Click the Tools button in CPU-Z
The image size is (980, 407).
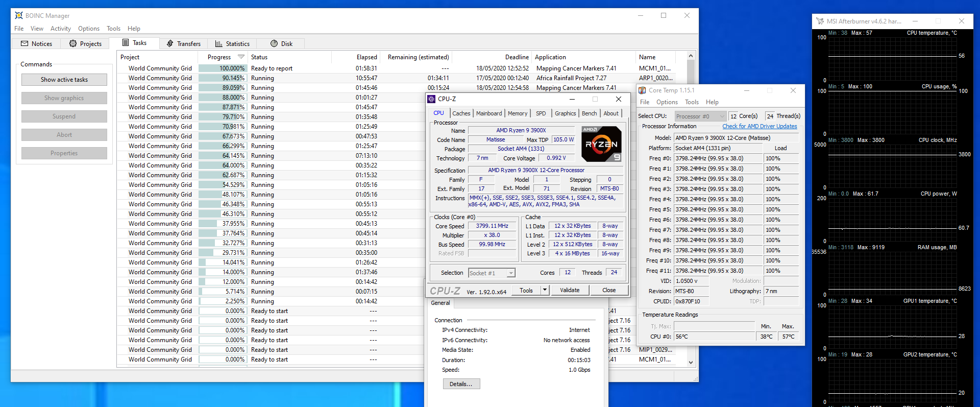click(x=526, y=290)
